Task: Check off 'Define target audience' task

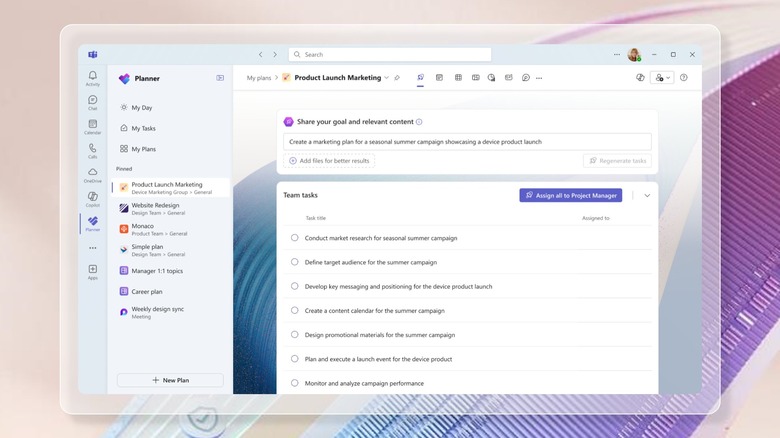Action: pos(295,262)
